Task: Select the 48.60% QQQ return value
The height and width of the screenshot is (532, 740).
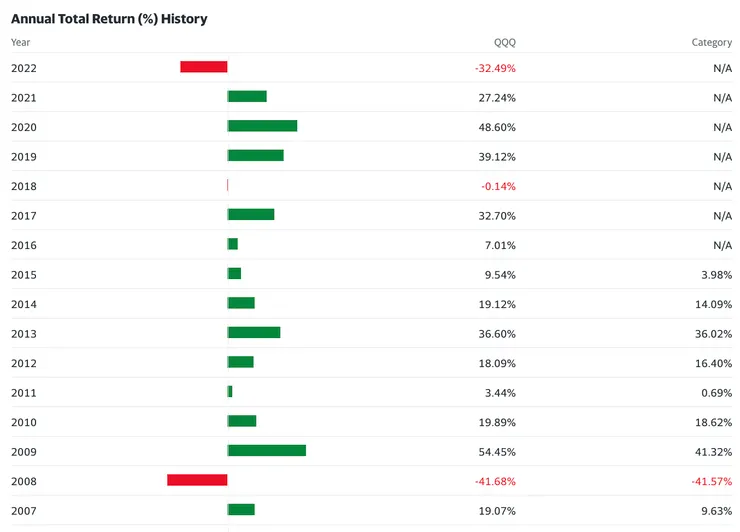Action: click(497, 127)
